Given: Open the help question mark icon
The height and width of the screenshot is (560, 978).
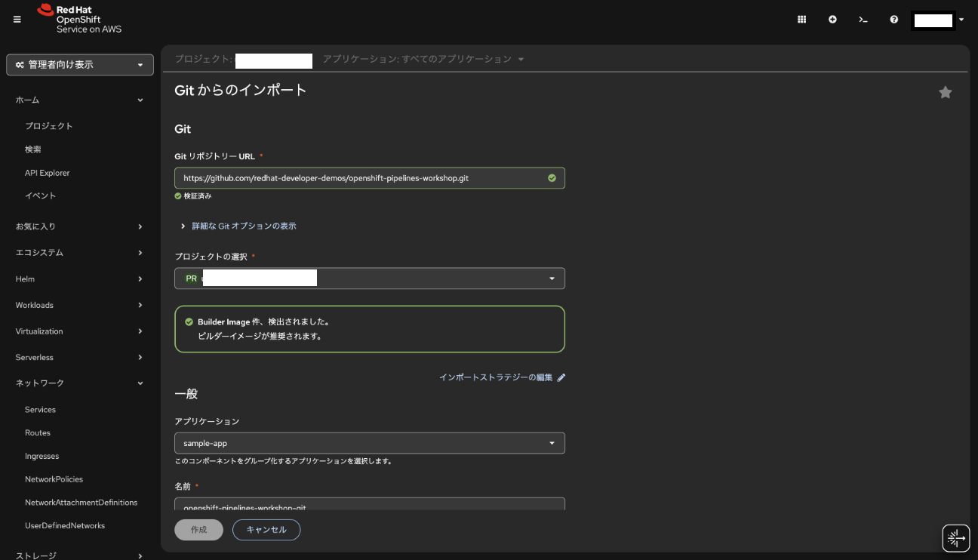Looking at the screenshot, I should point(893,20).
